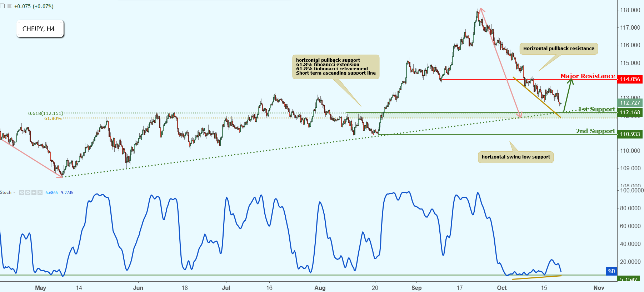644x292 pixels.
Task: Select the 1st Support 112.168 price tag
Action: point(630,112)
